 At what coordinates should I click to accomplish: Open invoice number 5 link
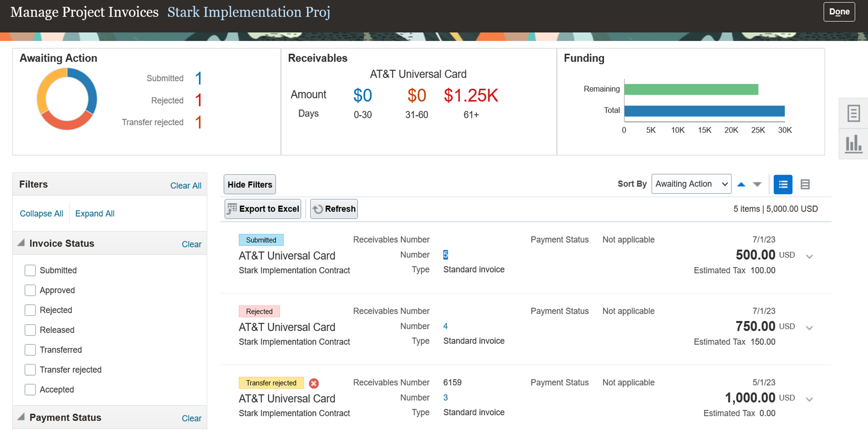coord(445,255)
